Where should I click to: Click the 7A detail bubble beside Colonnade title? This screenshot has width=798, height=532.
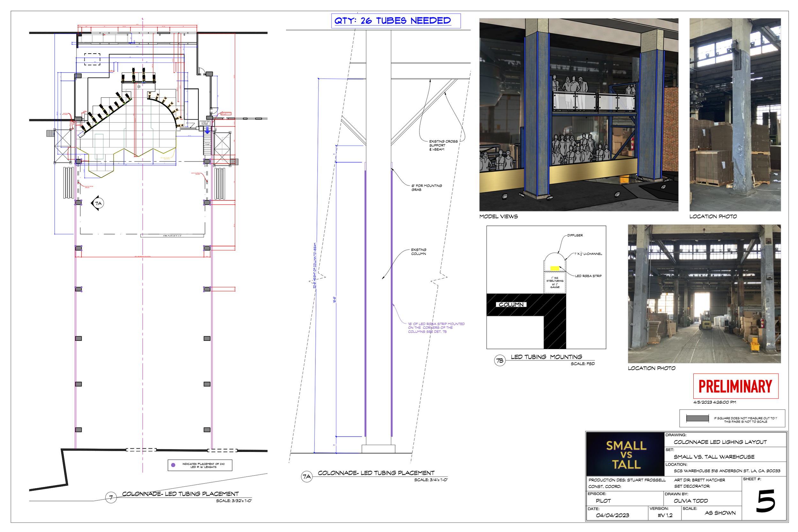point(307,477)
